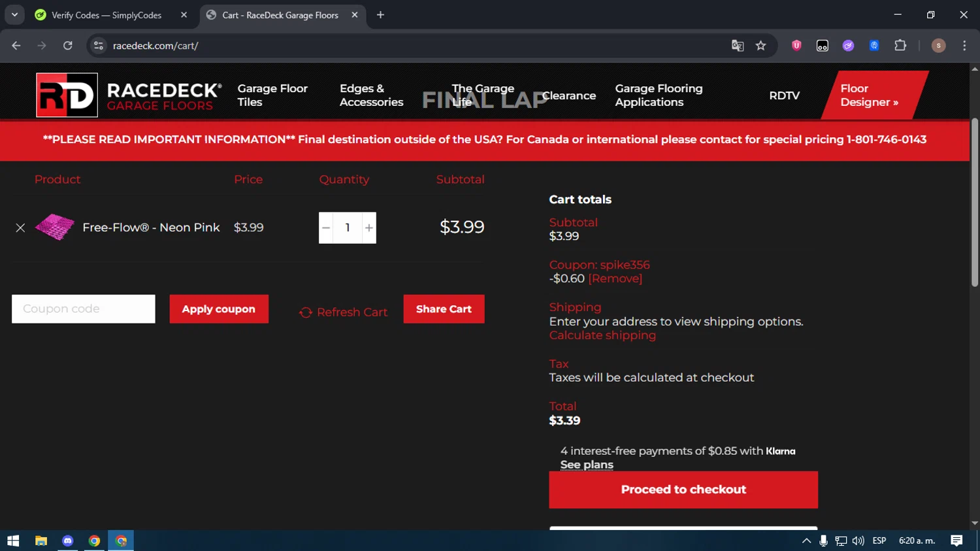Open the tab search dropdown arrow
The height and width of the screenshot is (551, 980).
coord(14,15)
